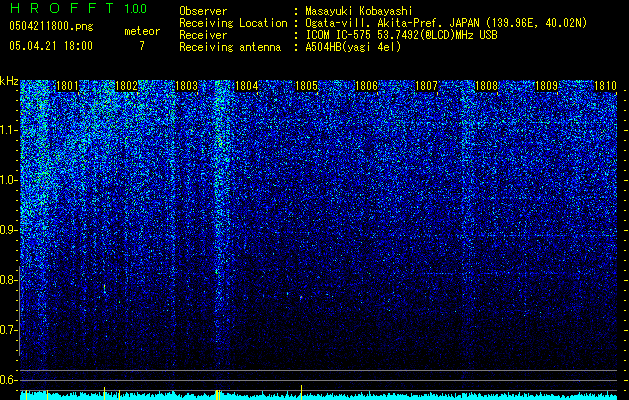
Task: Click the HROFFT program title
Action: pos(63,8)
